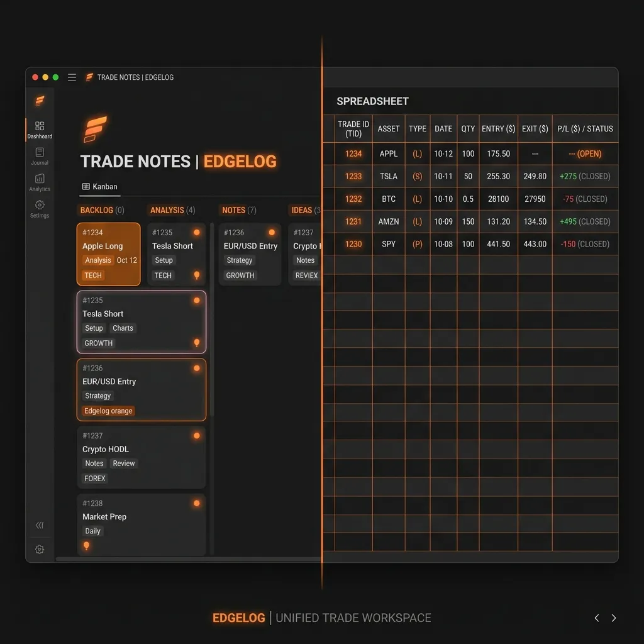
Task: Sort by the TYPE column header
Action: [418, 128]
